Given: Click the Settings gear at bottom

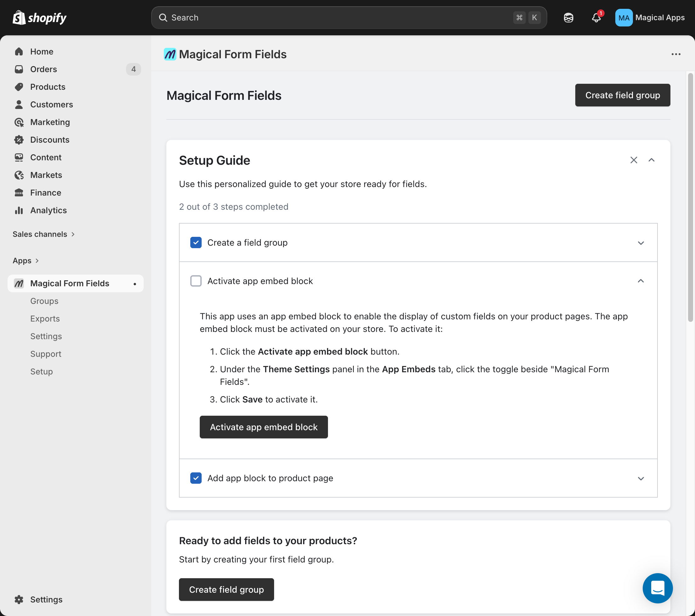Looking at the screenshot, I should pyautogui.click(x=19, y=599).
